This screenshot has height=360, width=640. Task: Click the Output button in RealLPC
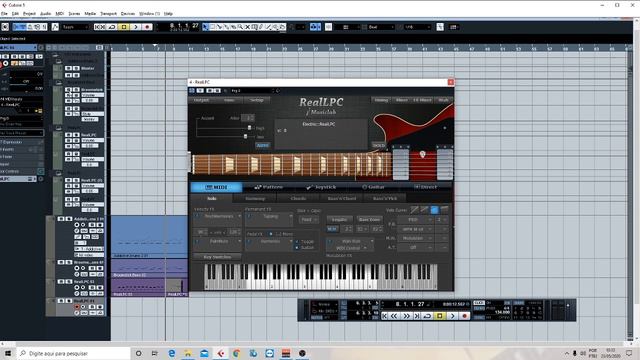[x=201, y=100]
